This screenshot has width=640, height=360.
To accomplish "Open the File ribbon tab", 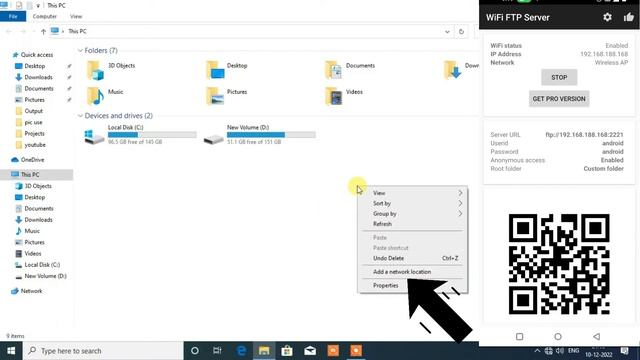I will point(13,16).
